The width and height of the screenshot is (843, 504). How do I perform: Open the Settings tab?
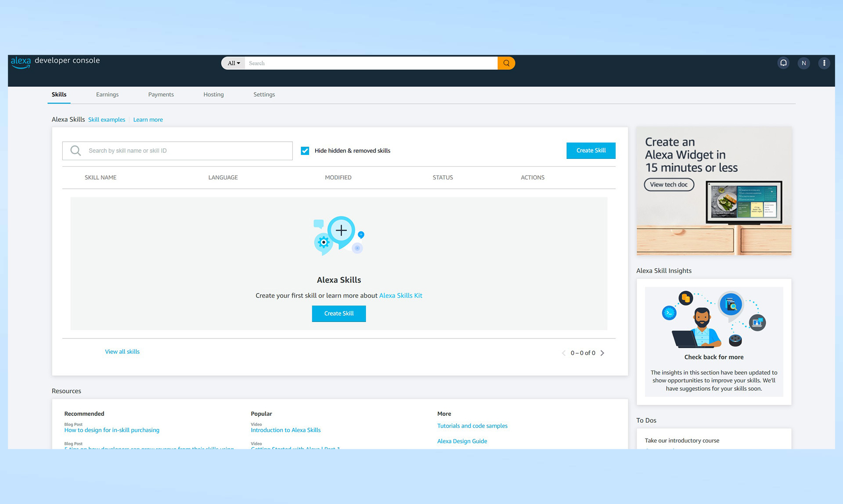pos(264,94)
